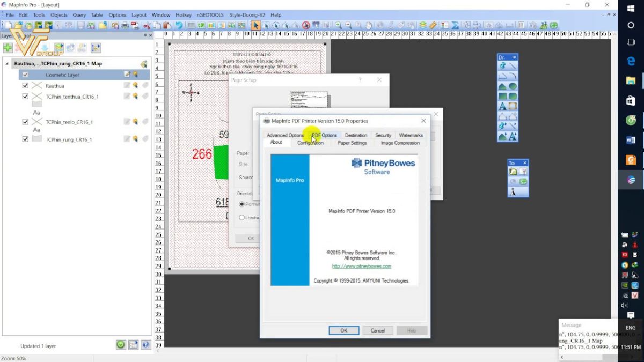Open the File menu
The height and width of the screenshot is (362, 644).
click(10, 15)
